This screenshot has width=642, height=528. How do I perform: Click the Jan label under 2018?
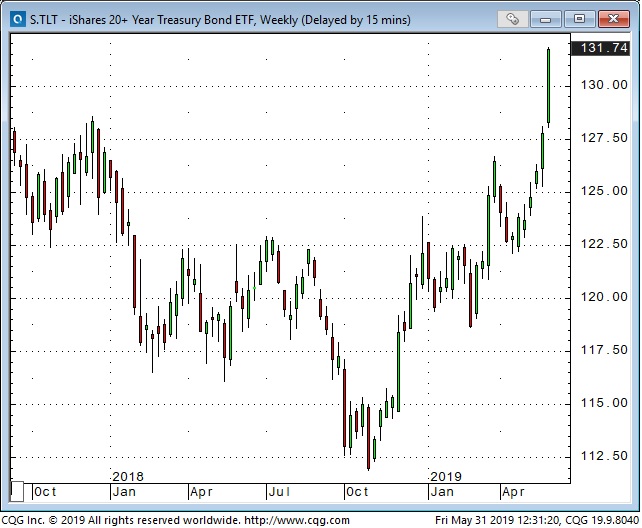tap(124, 492)
